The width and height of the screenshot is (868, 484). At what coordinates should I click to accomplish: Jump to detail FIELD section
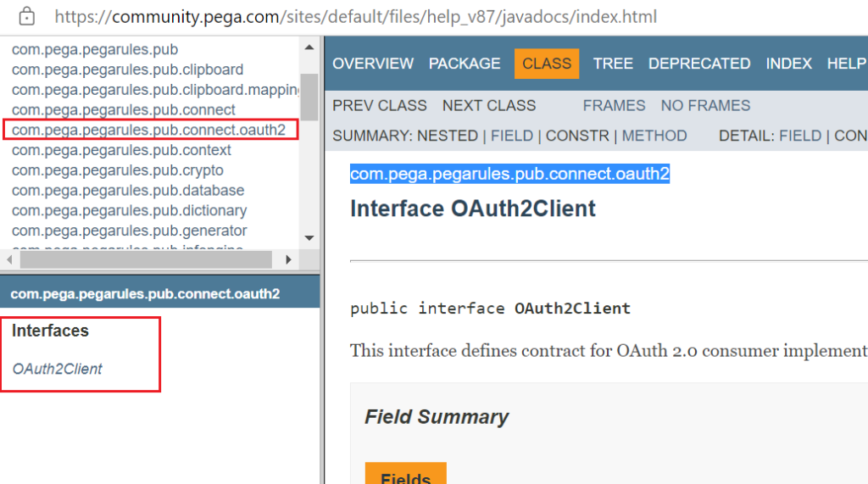click(x=800, y=136)
